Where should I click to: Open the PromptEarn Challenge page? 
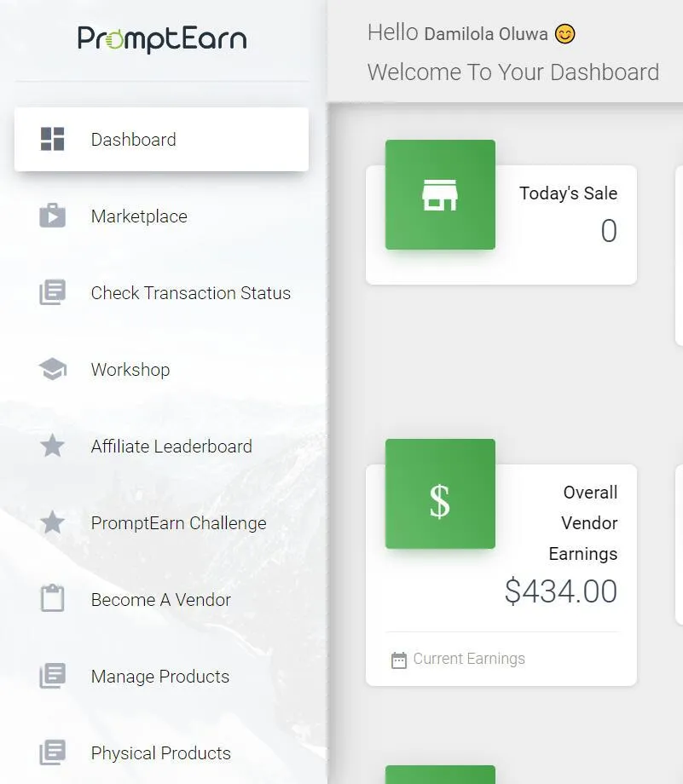pos(161,523)
